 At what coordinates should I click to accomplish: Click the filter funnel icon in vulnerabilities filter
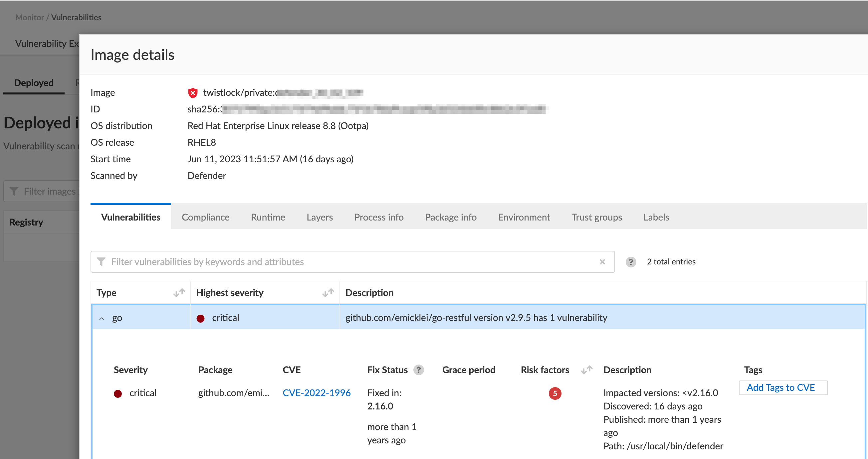(101, 262)
